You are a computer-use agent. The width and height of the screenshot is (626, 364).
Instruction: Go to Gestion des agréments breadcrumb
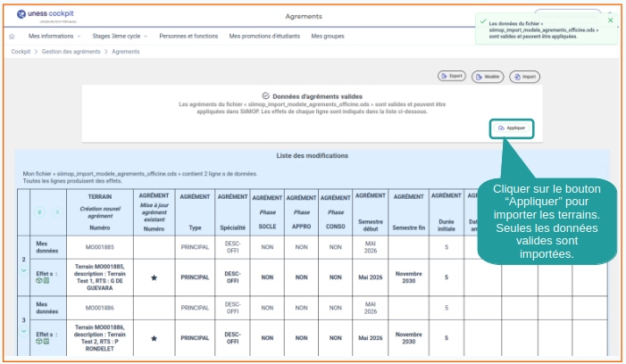71,52
